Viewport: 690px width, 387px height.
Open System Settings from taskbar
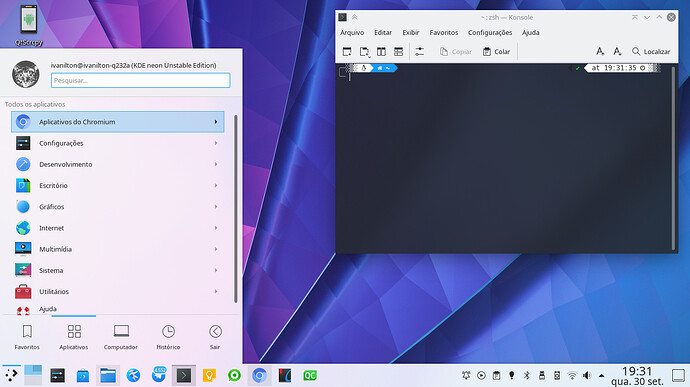click(57, 375)
